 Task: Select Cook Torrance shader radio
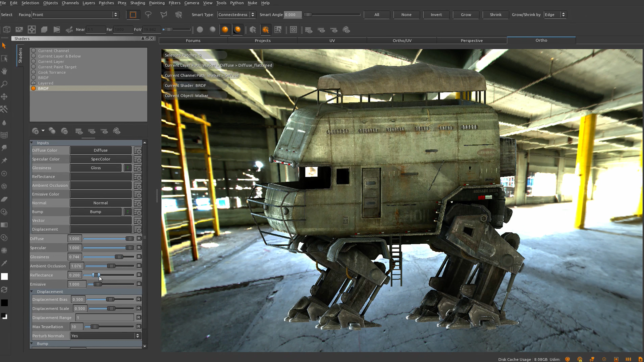pos(34,72)
